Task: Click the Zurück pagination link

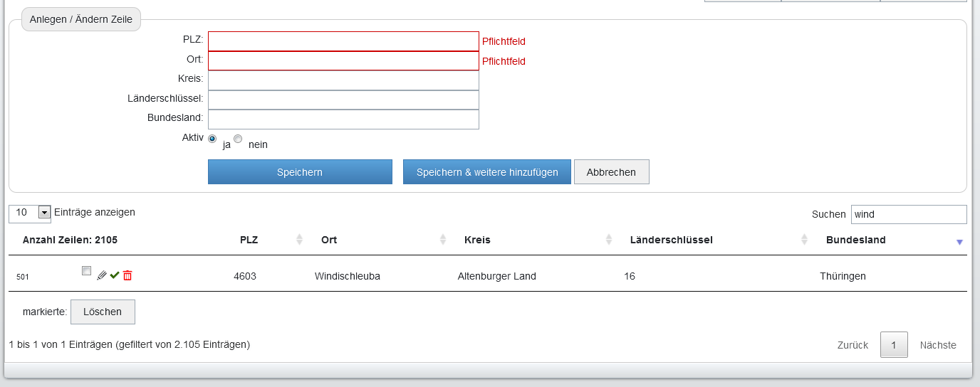Action: point(853,345)
